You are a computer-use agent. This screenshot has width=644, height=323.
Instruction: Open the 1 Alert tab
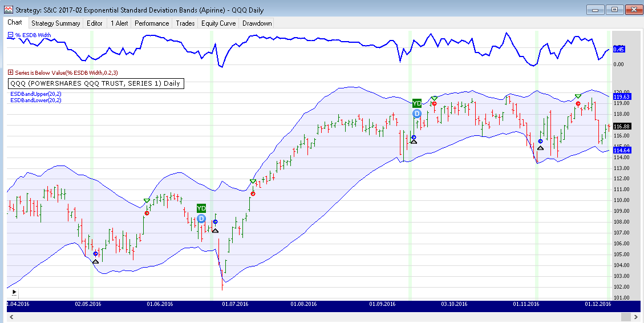(x=119, y=23)
